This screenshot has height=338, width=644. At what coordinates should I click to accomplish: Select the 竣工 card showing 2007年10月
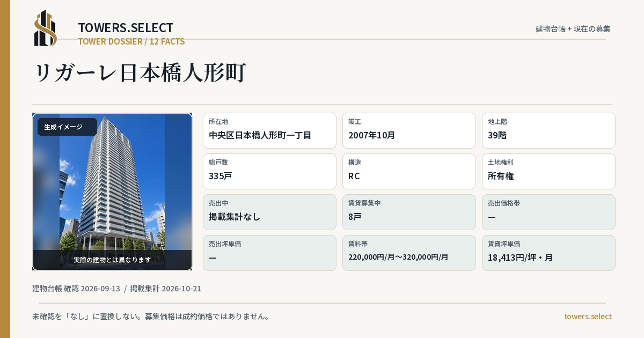[x=409, y=130]
